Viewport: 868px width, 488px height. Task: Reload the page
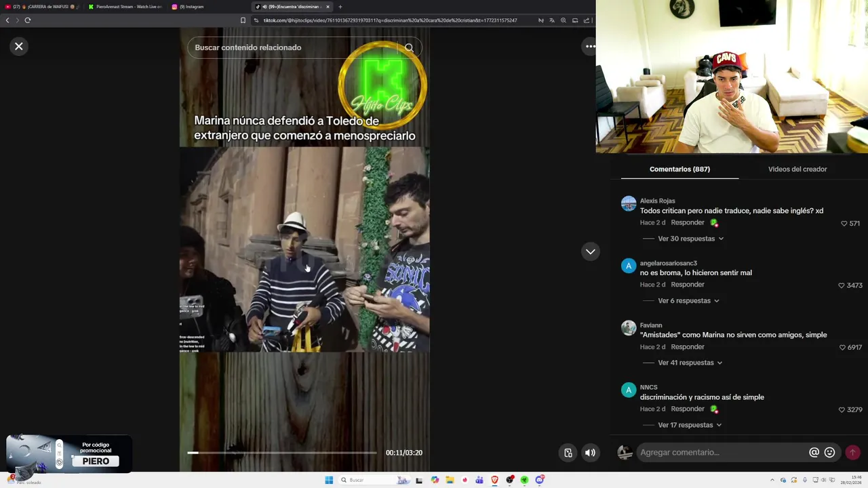click(28, 20)
